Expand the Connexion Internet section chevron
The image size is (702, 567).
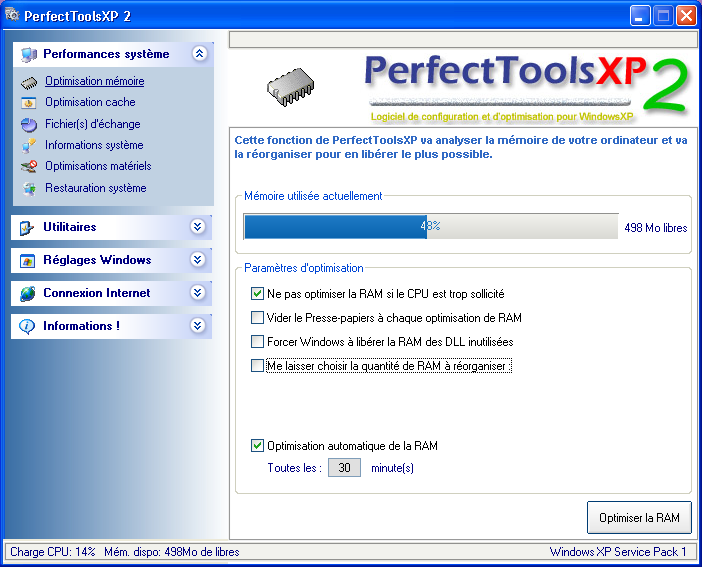pyautogui.click(x=197, y=292)
